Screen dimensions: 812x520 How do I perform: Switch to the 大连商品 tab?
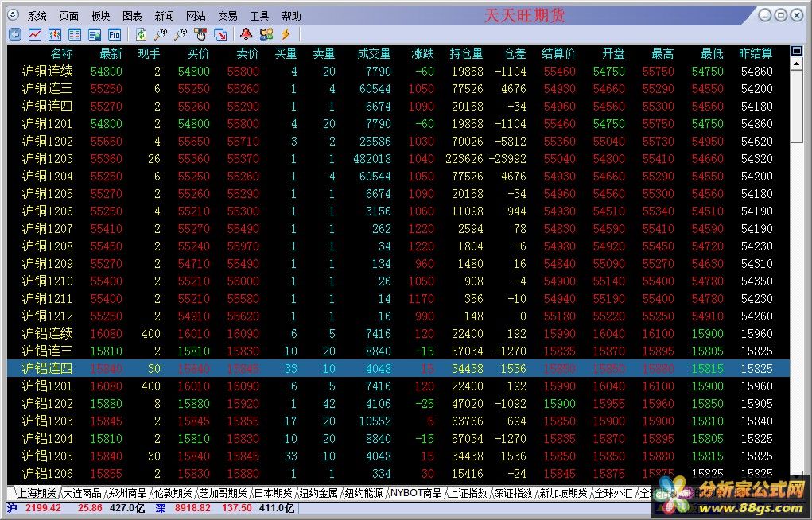point(82,493)
